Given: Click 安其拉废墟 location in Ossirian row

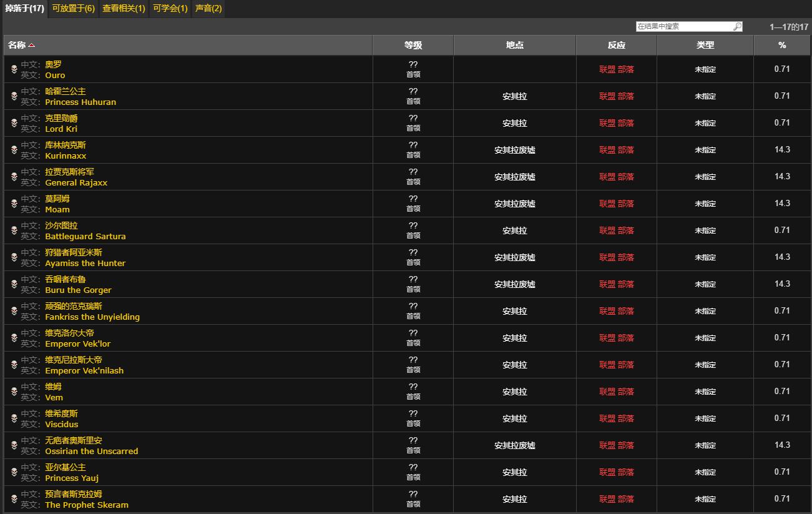Looking at the screenshot, I should [x=515, y=445].
